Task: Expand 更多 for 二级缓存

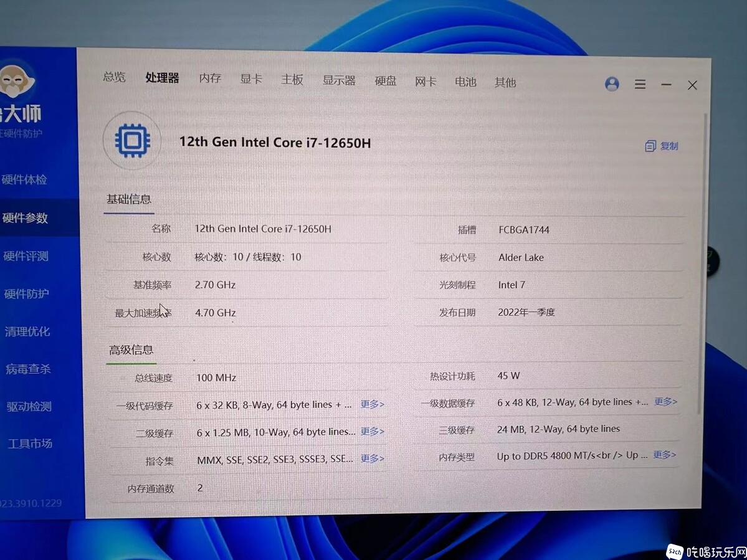Action: click(x=372, y=432)
